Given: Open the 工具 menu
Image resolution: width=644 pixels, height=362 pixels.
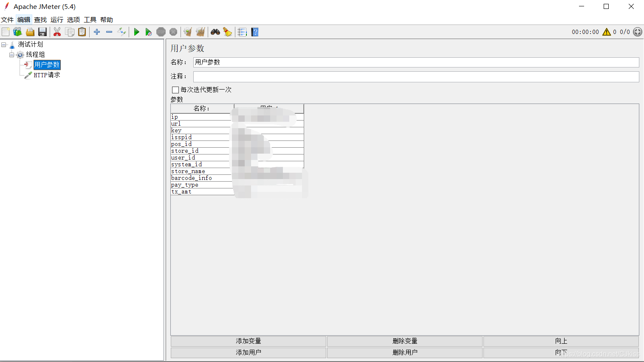Looking at the screenshot, I should pos(90,20).
